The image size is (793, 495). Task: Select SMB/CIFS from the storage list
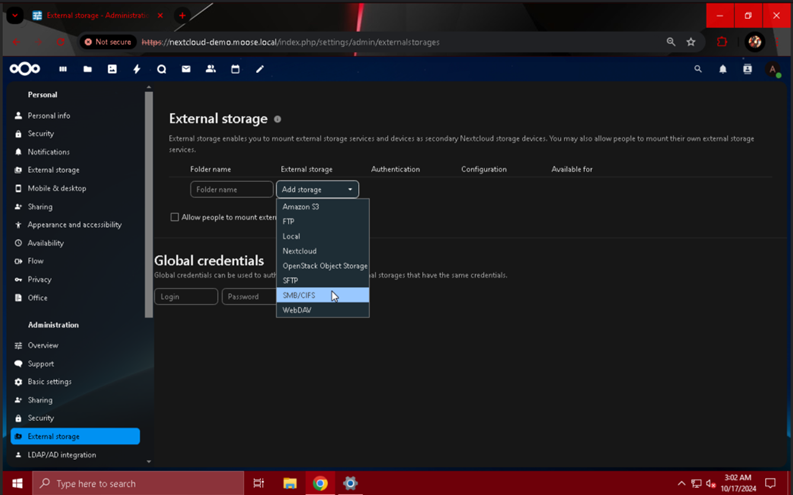[x=323, y=295]
